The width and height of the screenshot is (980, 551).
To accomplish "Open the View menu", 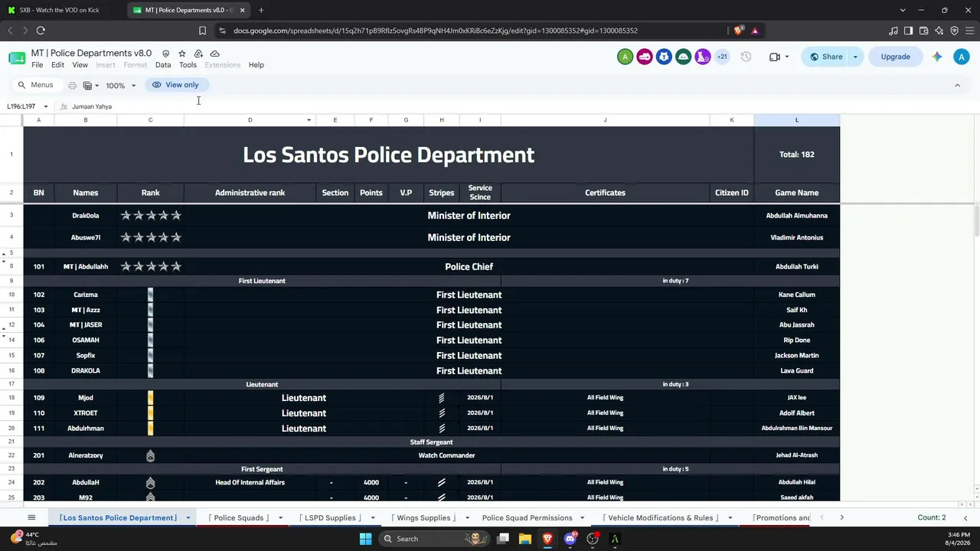I will (80, 65).
